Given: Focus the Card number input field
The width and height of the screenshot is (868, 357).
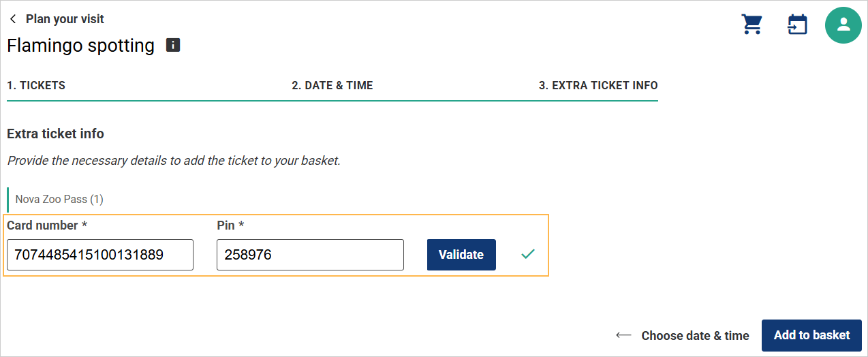Looking at the screenshot, I should point(100,255).
